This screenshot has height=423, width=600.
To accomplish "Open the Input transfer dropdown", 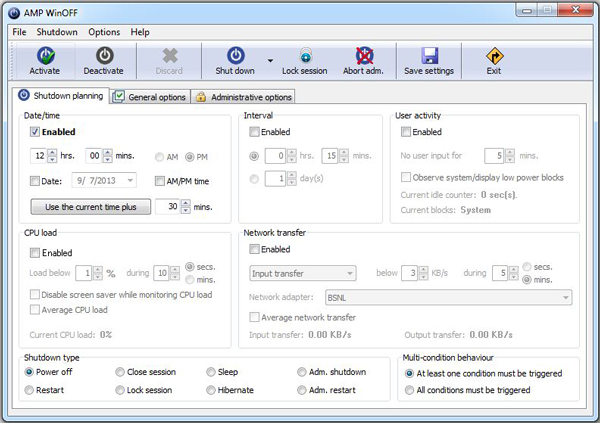I will pyautogui.click(x=303, y=273).
